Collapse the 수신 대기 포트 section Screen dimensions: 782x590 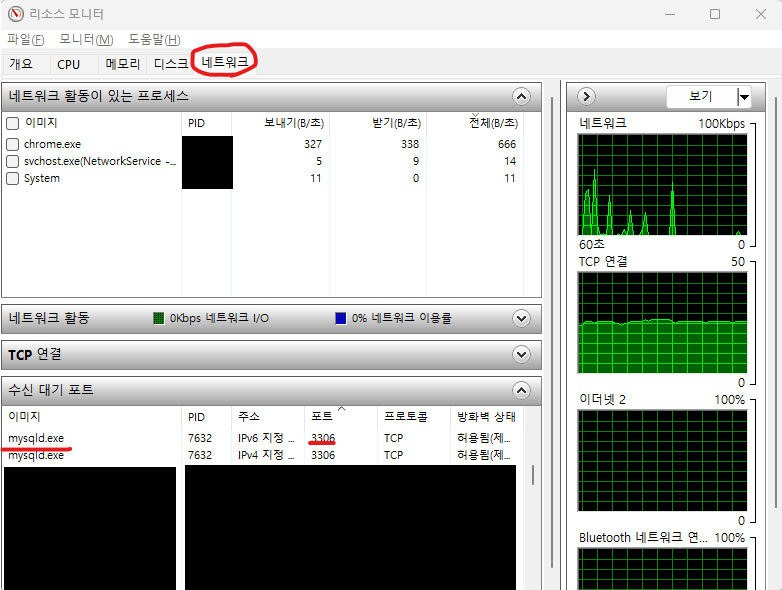521,390
